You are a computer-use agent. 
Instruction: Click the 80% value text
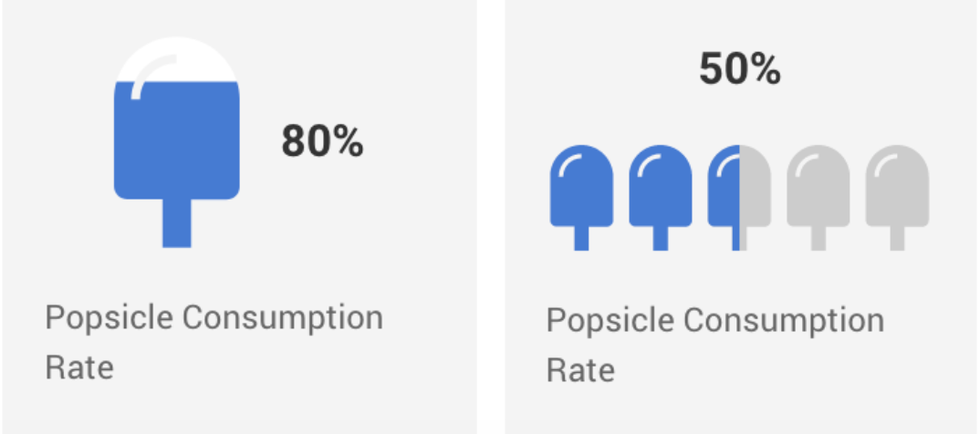(x=322, y=141)
